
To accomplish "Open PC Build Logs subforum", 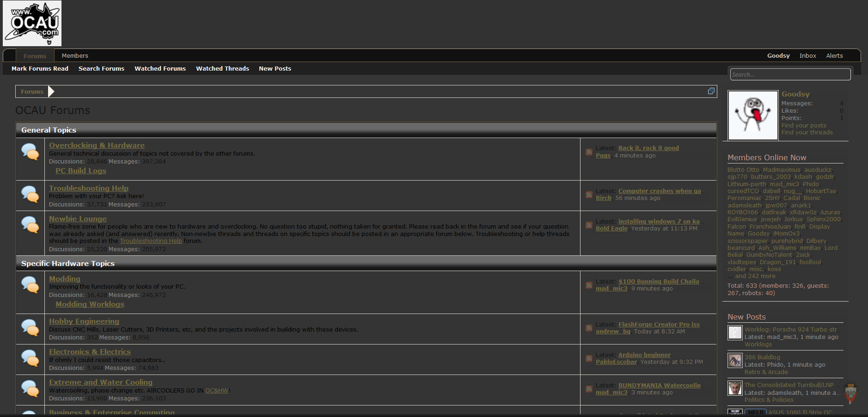I will (81, 171).
